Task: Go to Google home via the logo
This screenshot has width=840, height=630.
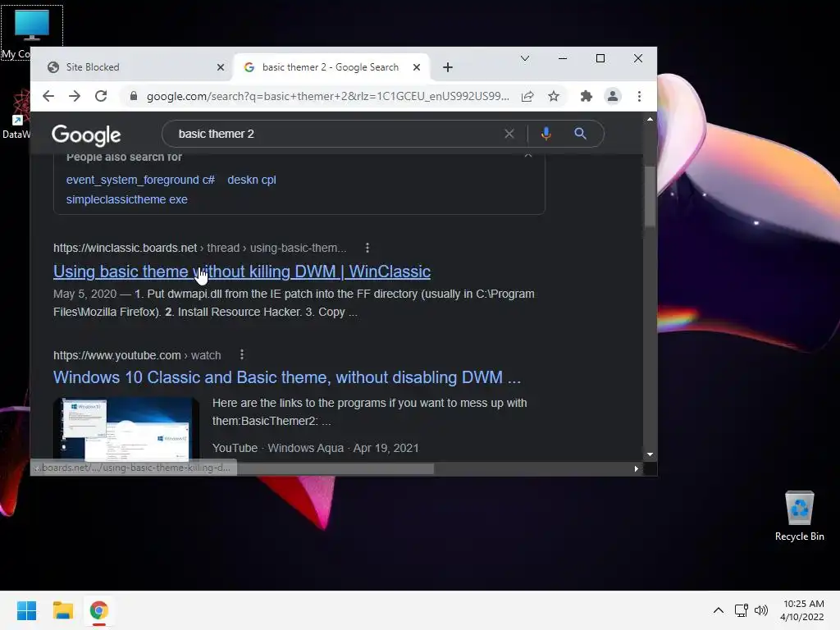Action: pos(86,135)
